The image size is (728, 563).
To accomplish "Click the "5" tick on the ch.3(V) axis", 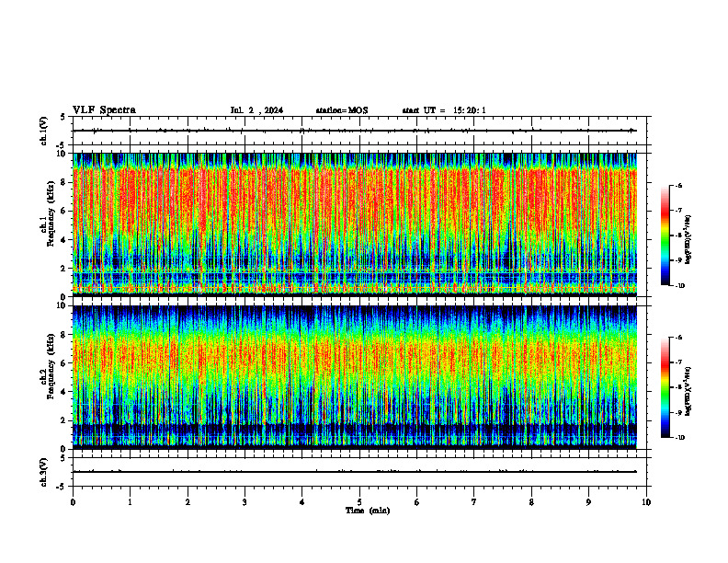I will (63, 458).
